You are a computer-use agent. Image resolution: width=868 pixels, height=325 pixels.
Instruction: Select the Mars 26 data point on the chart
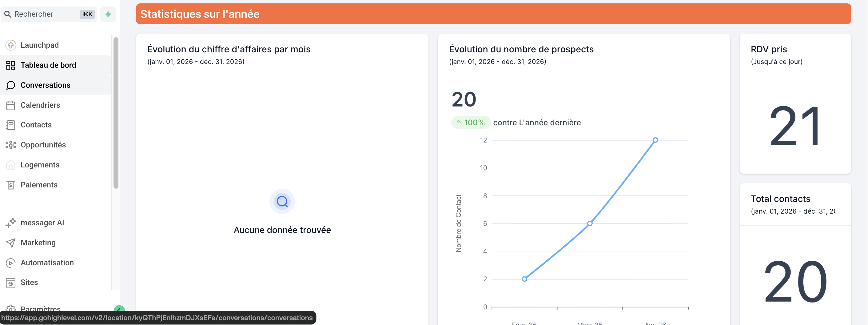(x=590, y=223)
